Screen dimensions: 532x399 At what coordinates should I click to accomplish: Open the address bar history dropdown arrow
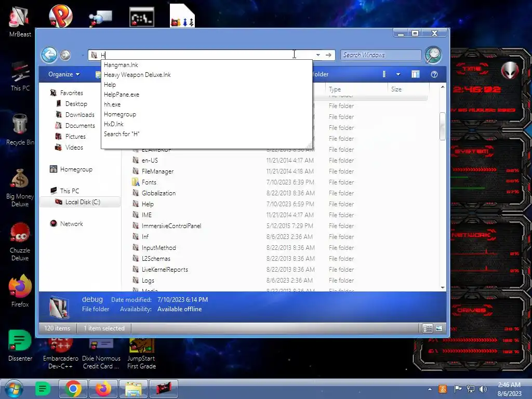pyautogui.click(x=318, y=55)
